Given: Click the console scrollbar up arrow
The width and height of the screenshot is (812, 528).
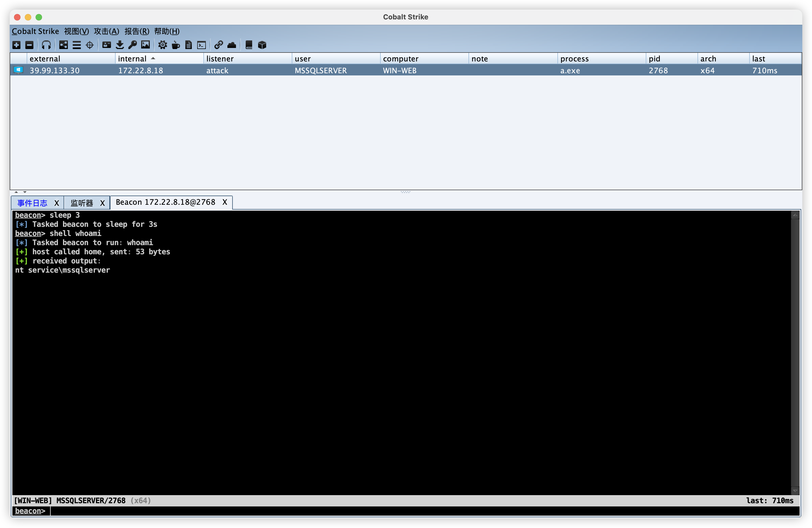Looking at the screenshot, I should [795, 215].
